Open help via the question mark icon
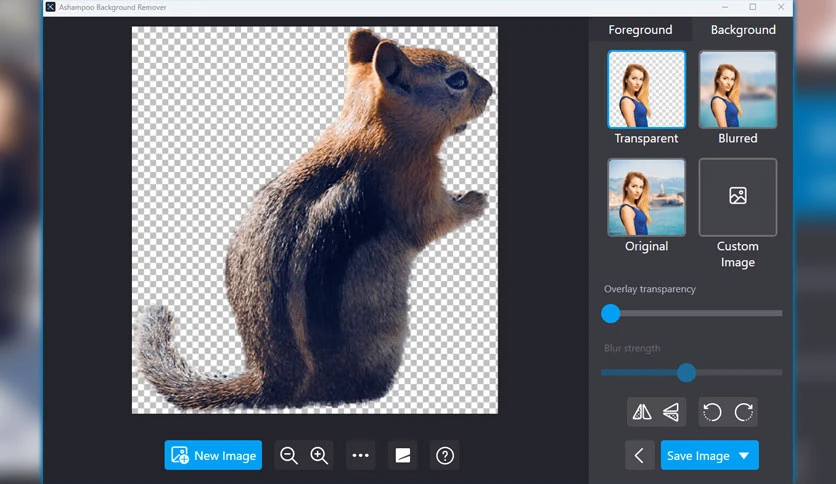 (445, 455)
